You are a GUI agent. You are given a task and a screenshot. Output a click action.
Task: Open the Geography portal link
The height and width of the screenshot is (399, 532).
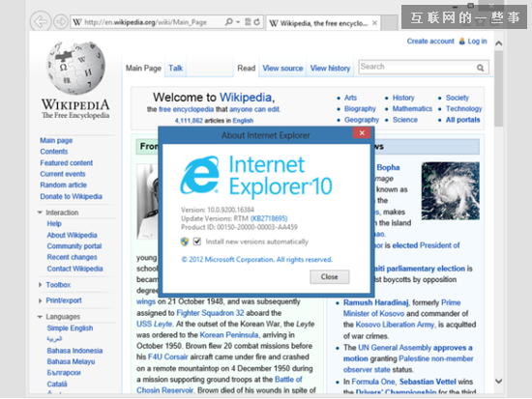pos(362,120)
